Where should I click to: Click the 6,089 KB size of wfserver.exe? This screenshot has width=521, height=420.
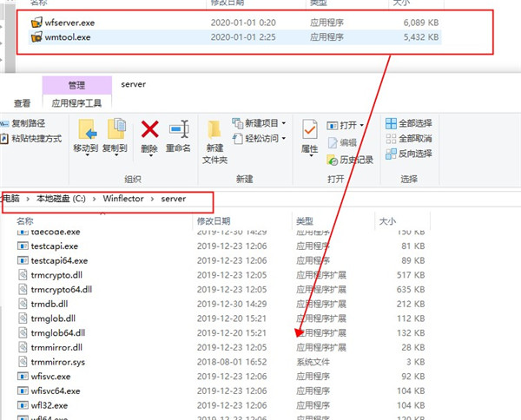coord(421,23)
